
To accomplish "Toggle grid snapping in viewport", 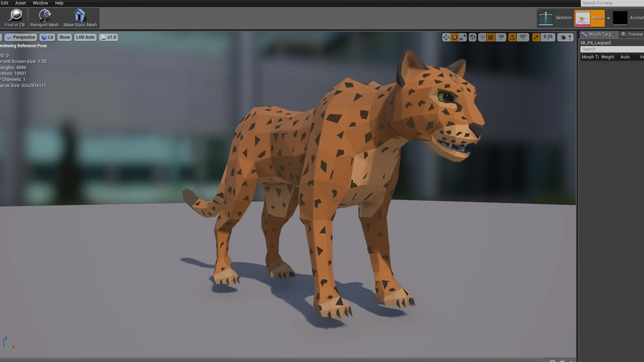I will coord(491,37).
